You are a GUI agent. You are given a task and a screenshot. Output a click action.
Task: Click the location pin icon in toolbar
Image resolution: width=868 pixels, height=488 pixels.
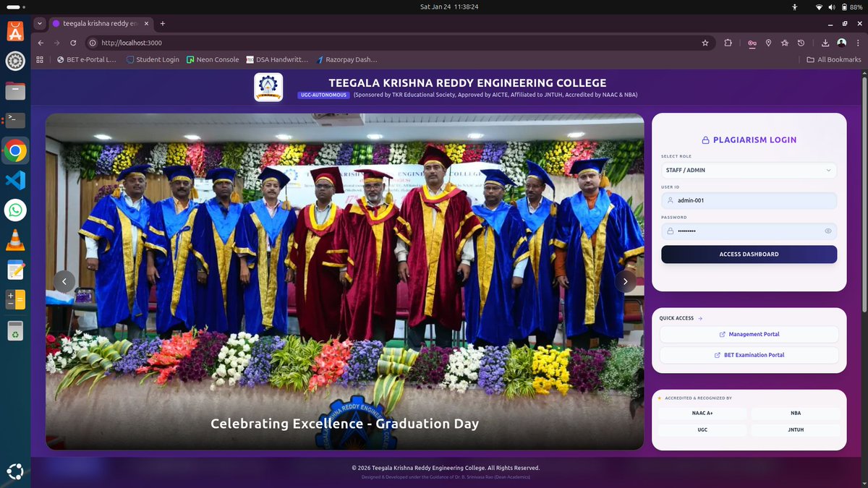[768, 43]
